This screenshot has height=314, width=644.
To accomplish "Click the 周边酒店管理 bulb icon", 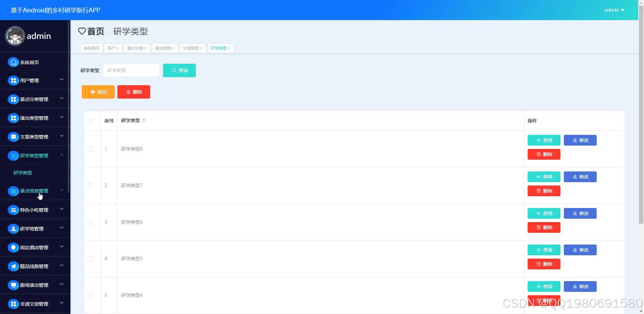I will tap(13, 248).
